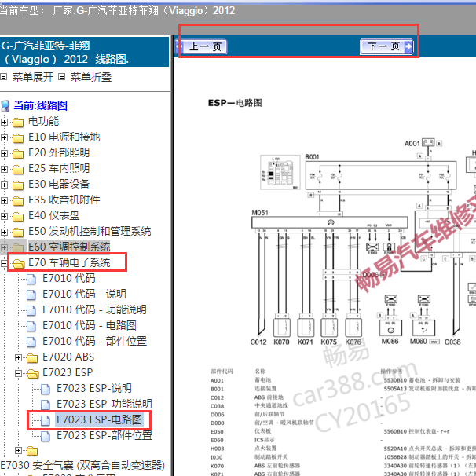Click the E50 发动机控制 folder icon
Viewport: 476px width, 476px height.
[x=18, y=233]
